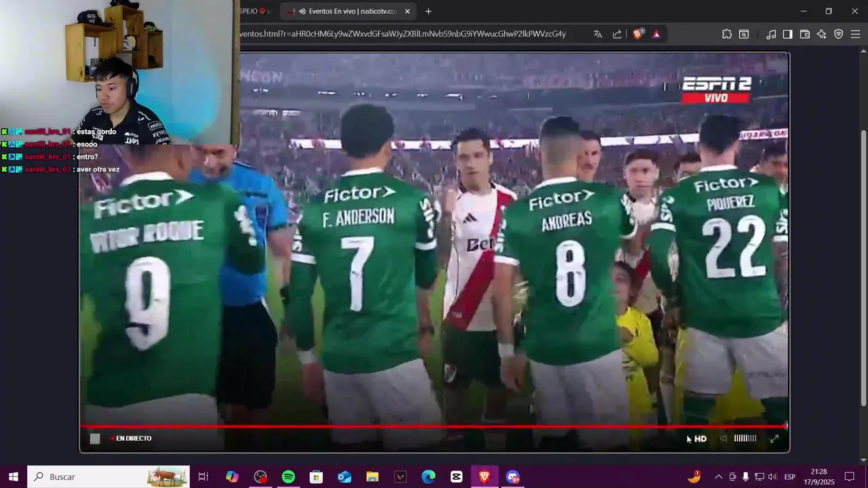Open the HD quality selector in player

(701, 439)
